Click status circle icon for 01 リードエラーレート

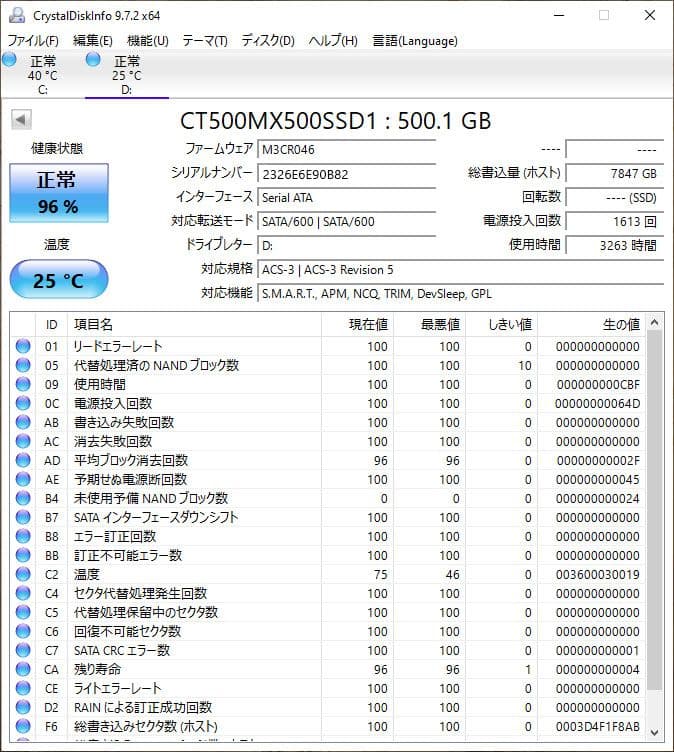point(23,346)
